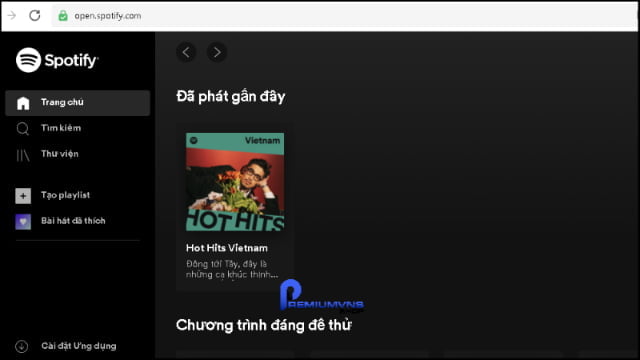Click the green padlock security icon
This screenshot has width=640, height=360.
pos(63,16)
